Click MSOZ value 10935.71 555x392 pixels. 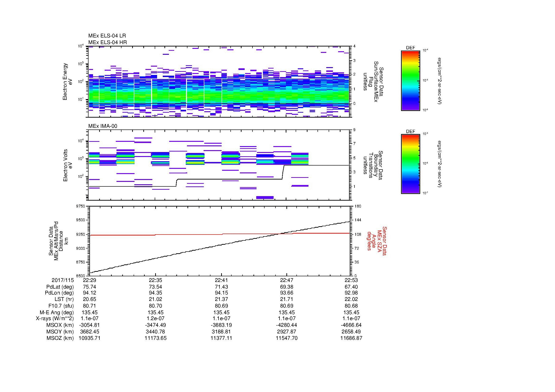89,338
